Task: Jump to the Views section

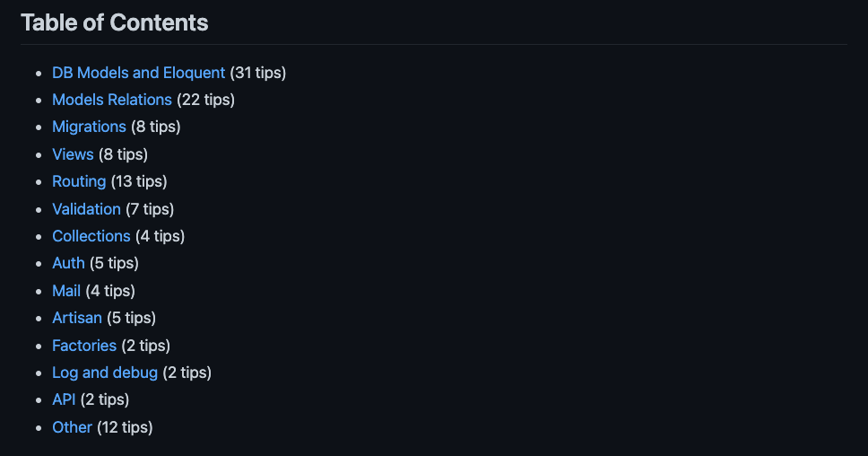Action: click(x=73, y=154)
